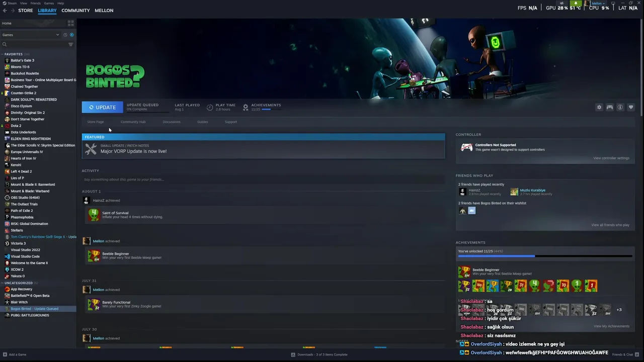Click the Saint of Survival achievement icon

94,215
